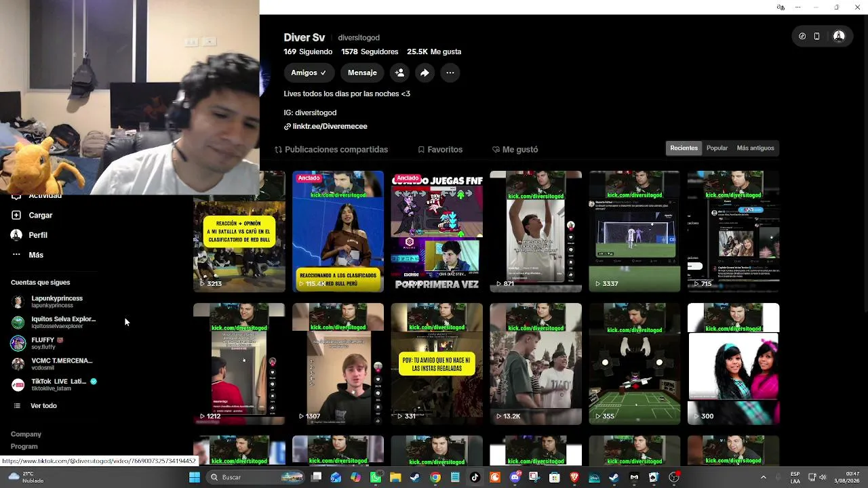Click the Cargar label in sidebar
This screenshot has width=868, height=488.
tap(41, 215)
